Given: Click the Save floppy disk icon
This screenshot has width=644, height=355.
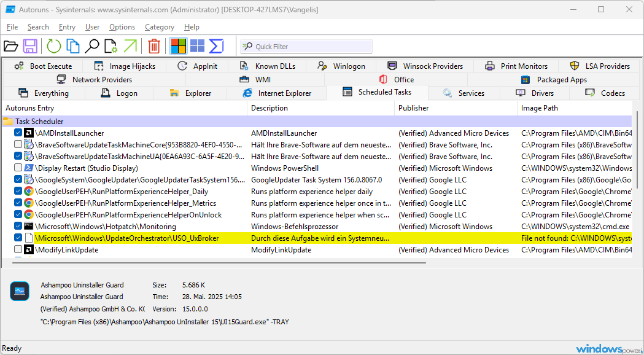Looking at the screenshot, I should tap(30, 46).
